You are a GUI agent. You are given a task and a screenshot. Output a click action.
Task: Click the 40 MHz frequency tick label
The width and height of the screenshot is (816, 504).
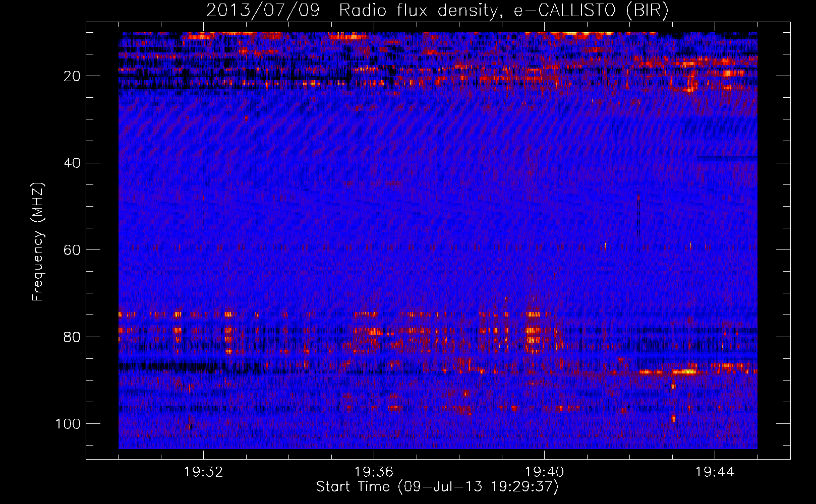72,163
